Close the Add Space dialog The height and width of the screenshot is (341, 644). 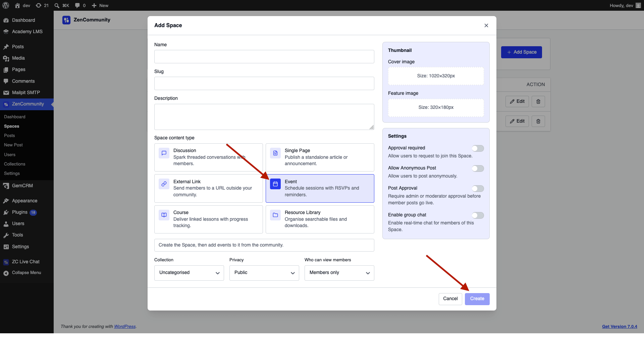486,25
